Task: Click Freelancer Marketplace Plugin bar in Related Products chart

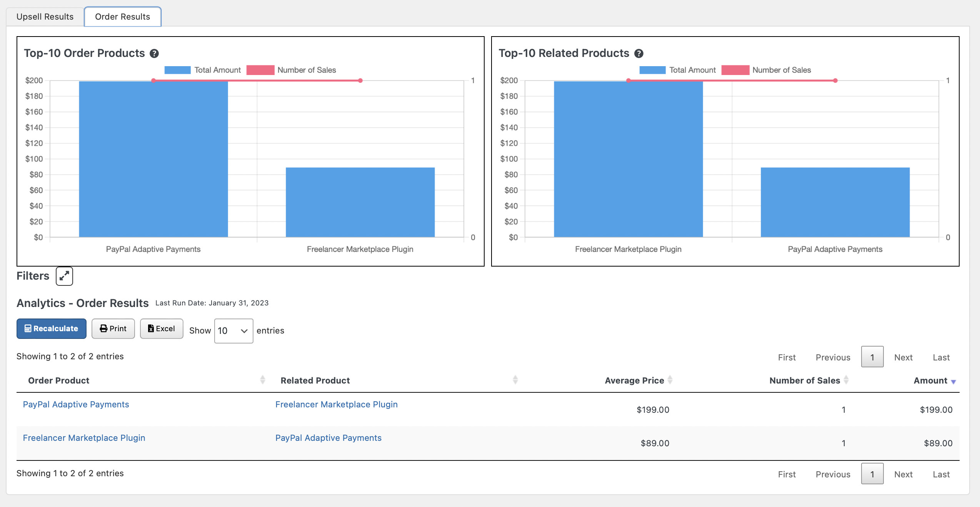Action: (x=628, y=159)
